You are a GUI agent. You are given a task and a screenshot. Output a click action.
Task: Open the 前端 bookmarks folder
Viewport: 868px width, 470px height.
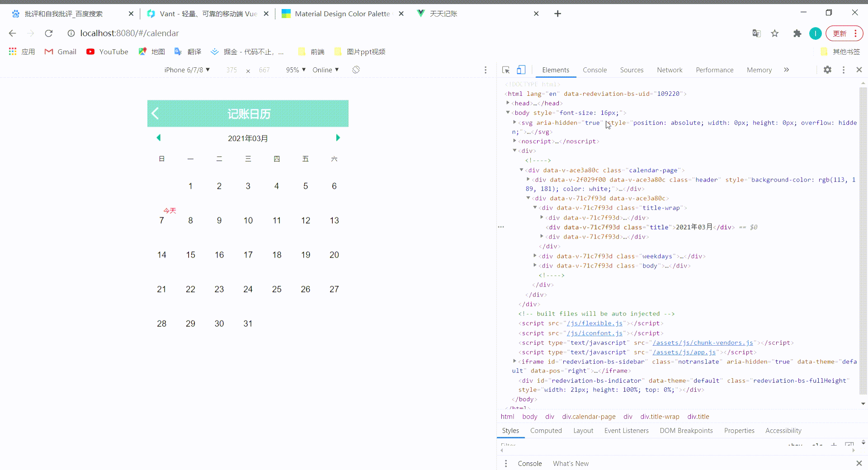click(x=311, y=52)
